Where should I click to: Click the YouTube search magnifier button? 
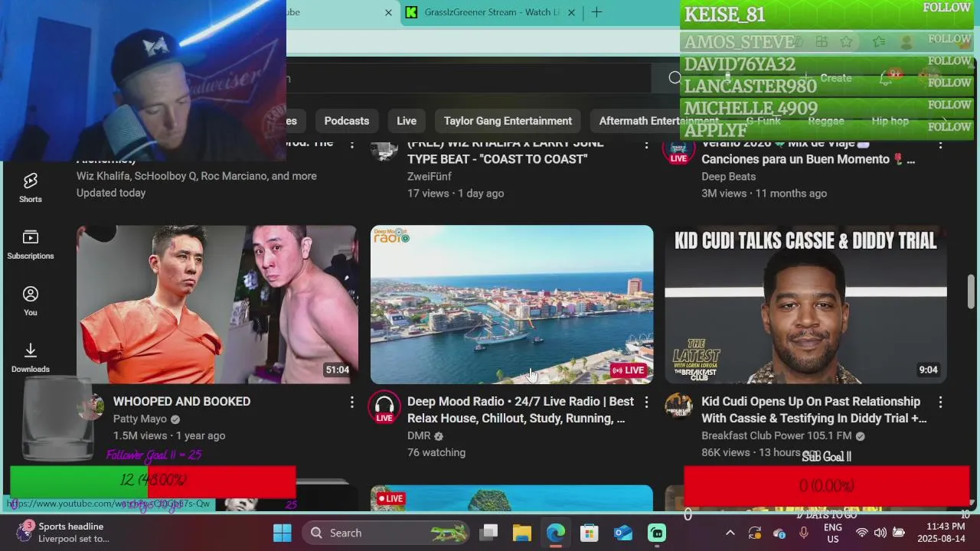click(674, 78)
